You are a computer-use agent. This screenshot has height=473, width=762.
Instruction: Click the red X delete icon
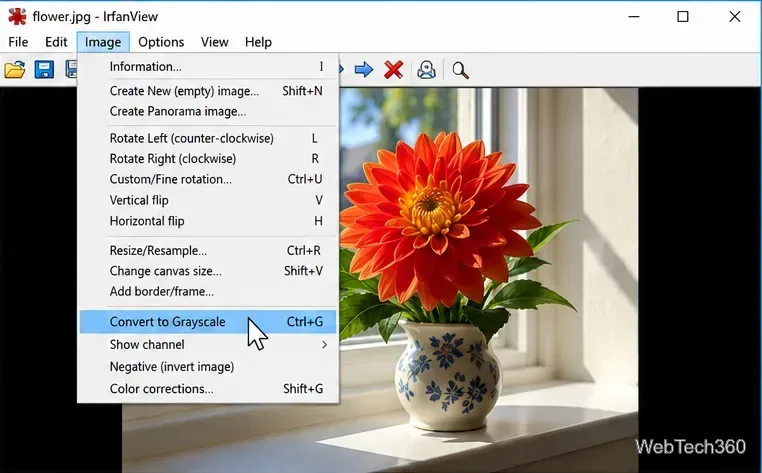coord(393,70)
